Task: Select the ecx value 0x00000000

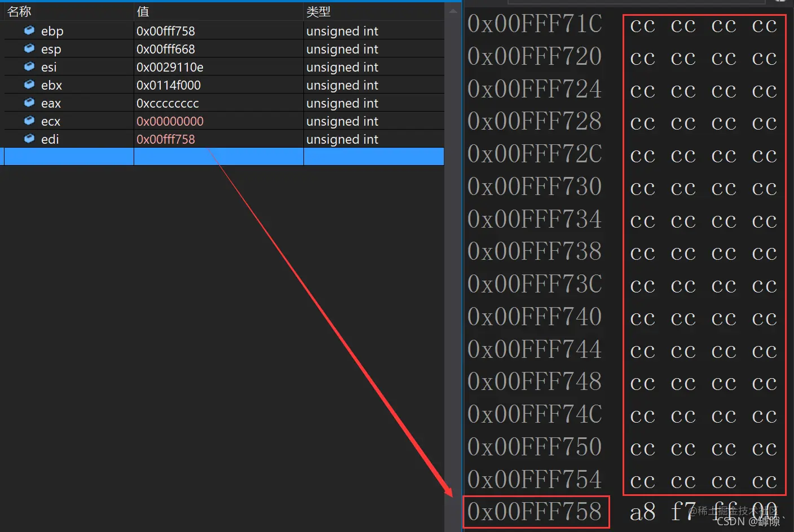Action: pos(170,121)
